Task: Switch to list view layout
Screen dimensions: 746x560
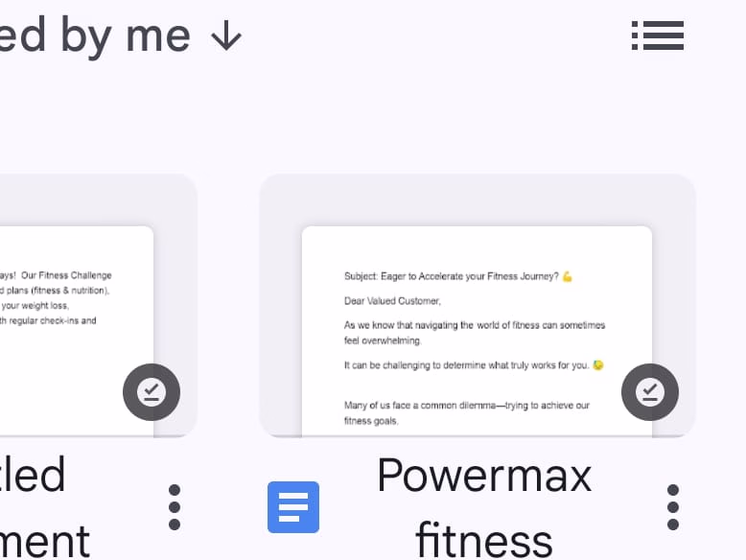Action: click(x=658, y=35)
